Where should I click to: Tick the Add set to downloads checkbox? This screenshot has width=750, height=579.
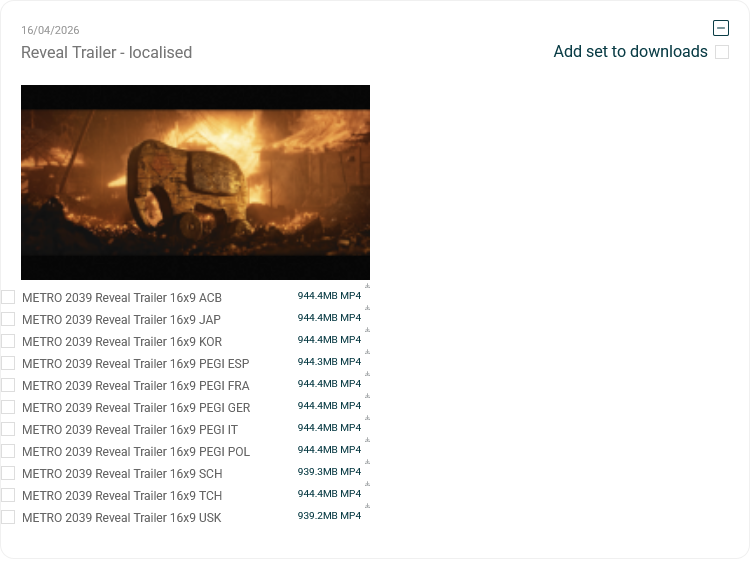(x=722, y=52)
